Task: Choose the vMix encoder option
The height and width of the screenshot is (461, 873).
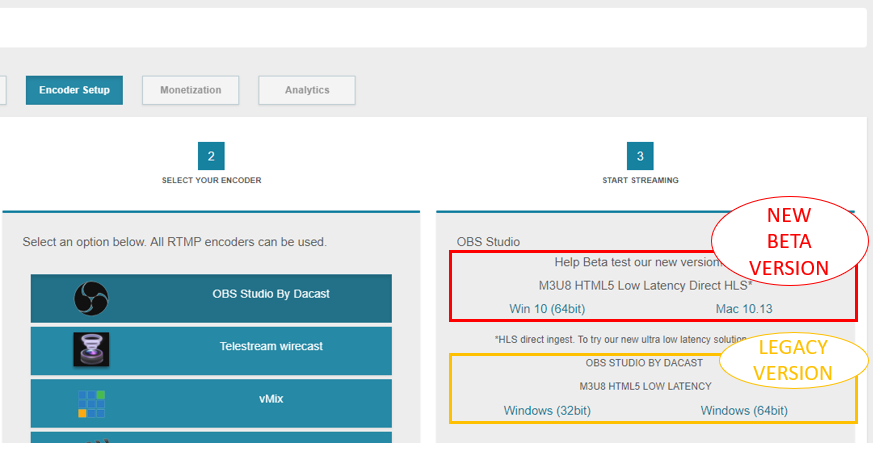Action: (211, 403)
